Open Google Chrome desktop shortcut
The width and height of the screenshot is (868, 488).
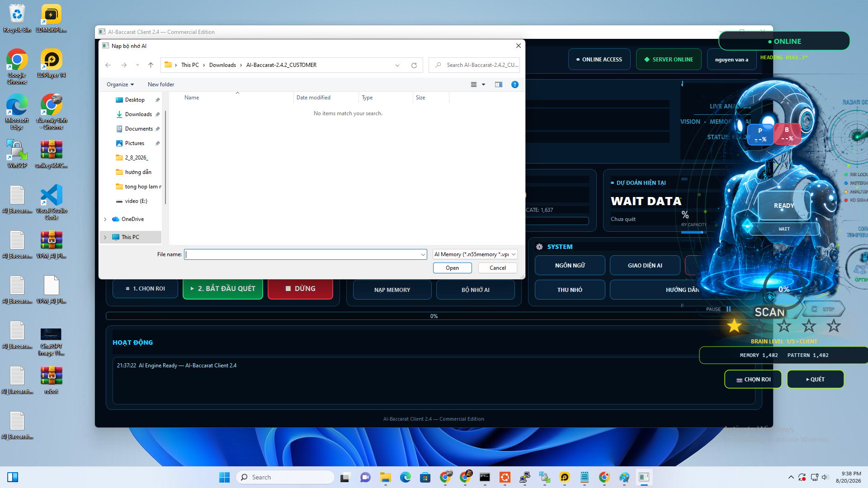click(17, 66)
